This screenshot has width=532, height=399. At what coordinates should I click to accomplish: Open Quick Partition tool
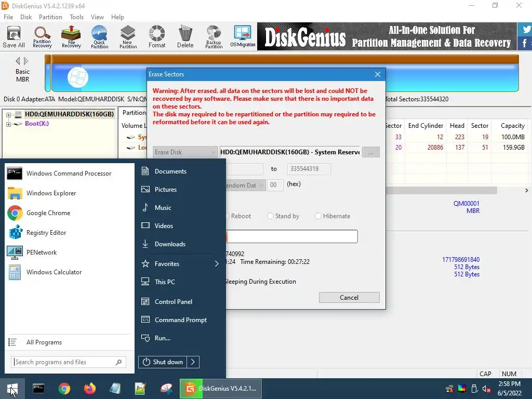99,37
